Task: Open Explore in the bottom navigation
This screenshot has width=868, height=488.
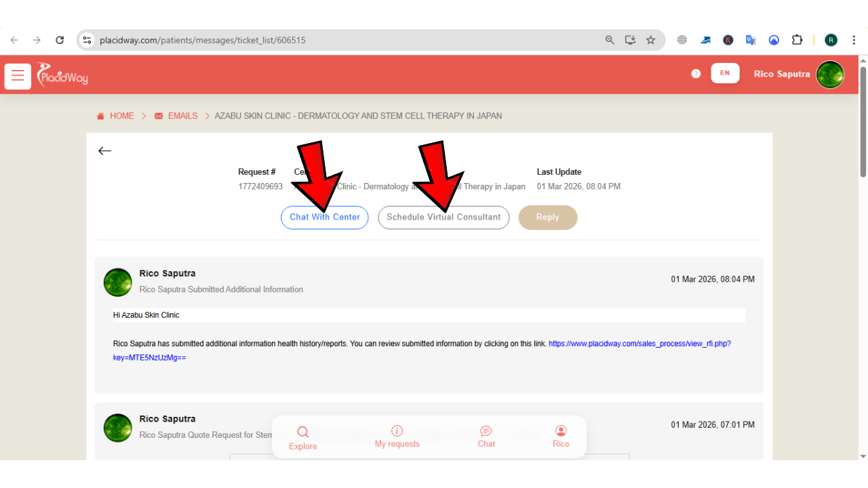Action: click(x=302, y=438)
